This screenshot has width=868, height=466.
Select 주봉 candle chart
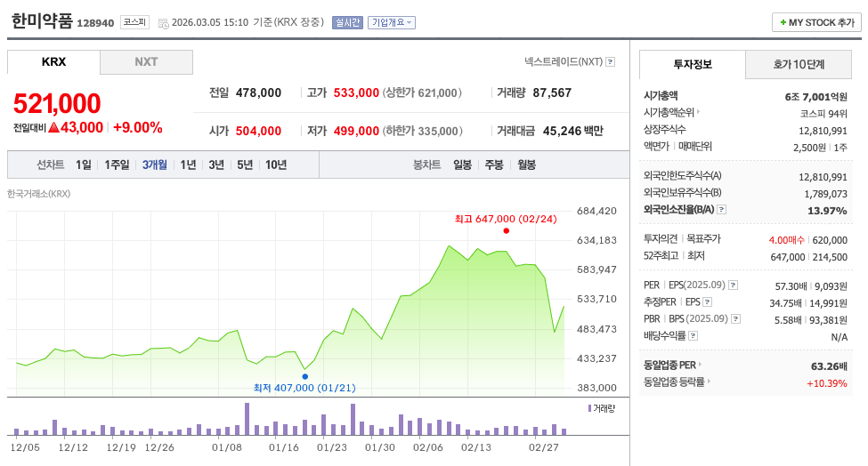(x=494, y=165)
